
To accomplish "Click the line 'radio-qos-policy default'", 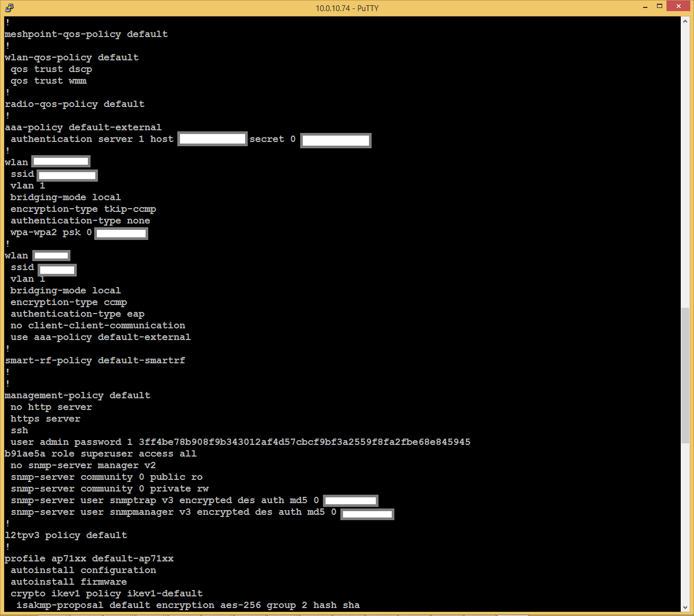I will pyautogui.click(x=75, y=104).
